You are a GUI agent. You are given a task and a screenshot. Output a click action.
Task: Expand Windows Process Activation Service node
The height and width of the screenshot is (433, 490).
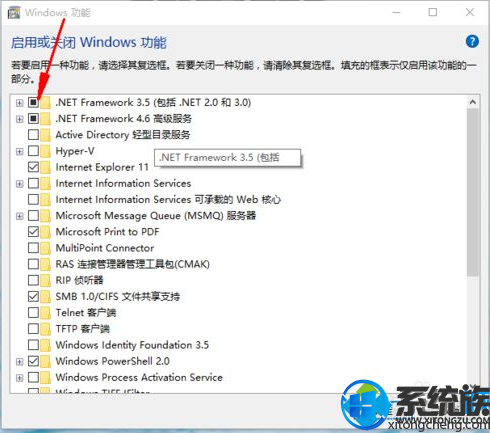tap(20, 378)
